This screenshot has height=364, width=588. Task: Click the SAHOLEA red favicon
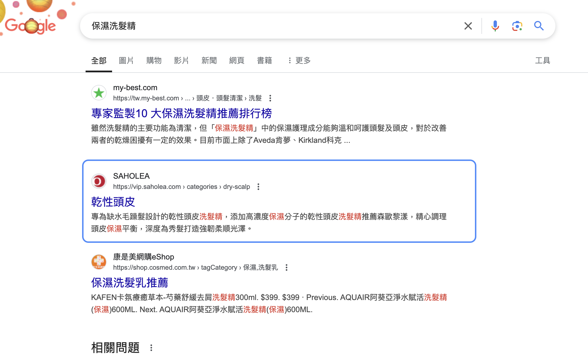[99, 181]
